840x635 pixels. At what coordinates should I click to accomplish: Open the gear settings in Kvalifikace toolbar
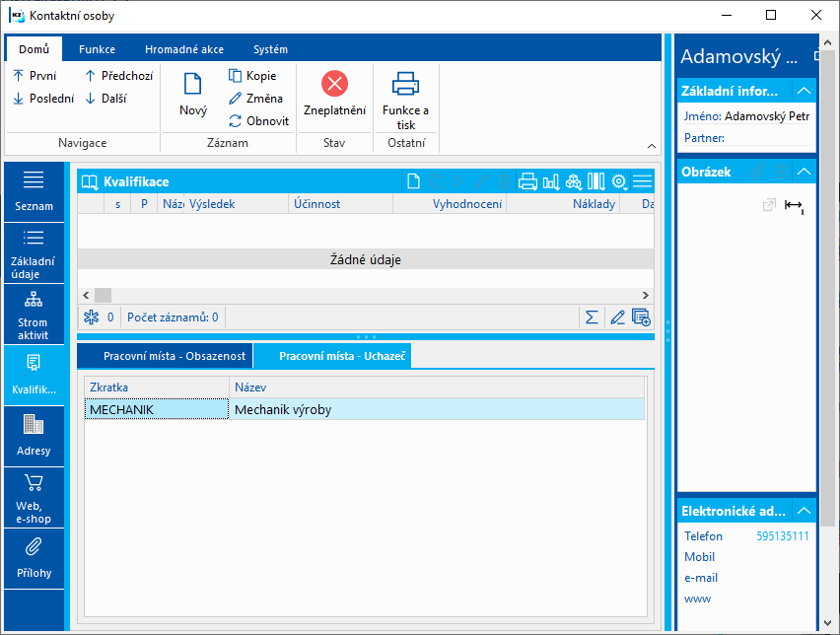(619, 181)
